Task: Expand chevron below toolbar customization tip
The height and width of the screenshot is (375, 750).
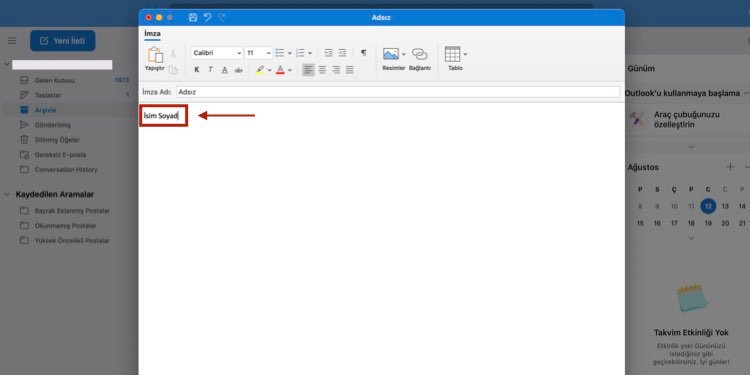Action: [691, 147]
